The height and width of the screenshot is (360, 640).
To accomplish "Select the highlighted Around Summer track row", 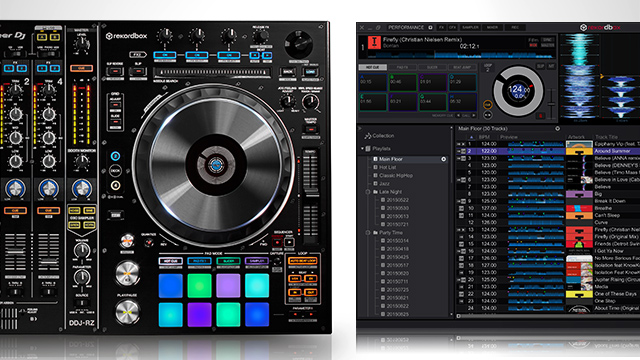I will [x=548, y=151].
